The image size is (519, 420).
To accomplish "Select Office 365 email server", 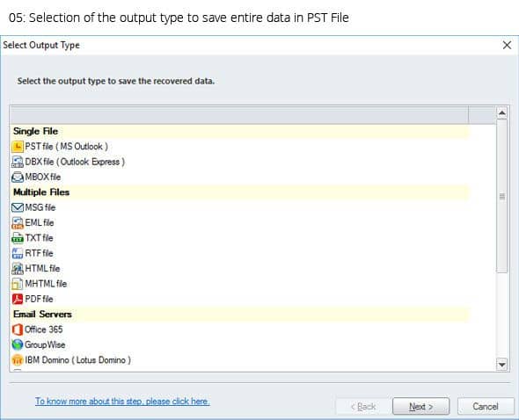I will click(x=43, y=329).
